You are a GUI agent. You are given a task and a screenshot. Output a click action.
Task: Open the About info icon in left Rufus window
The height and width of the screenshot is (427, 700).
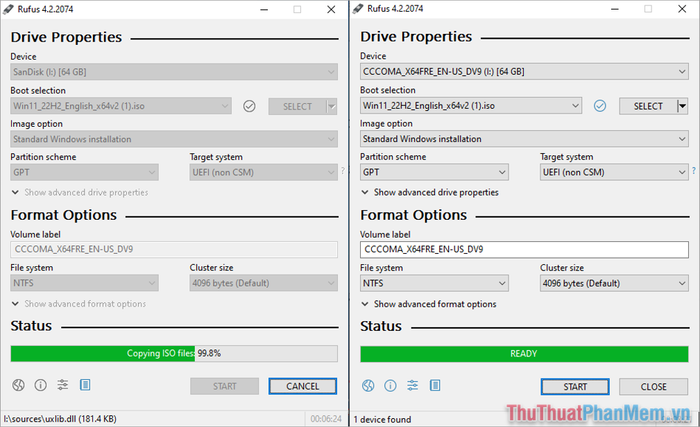(x=41, y=385)
